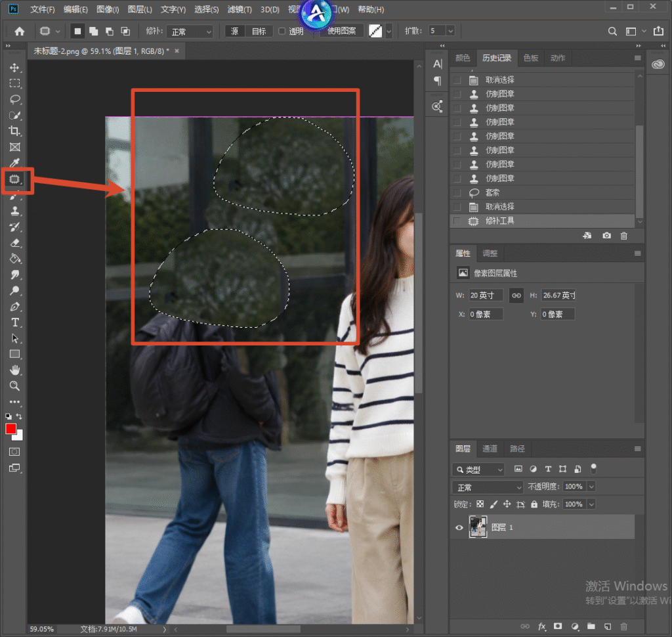
Task: Toggle the 透明 checkbox
Action: [x=282, y=31]
